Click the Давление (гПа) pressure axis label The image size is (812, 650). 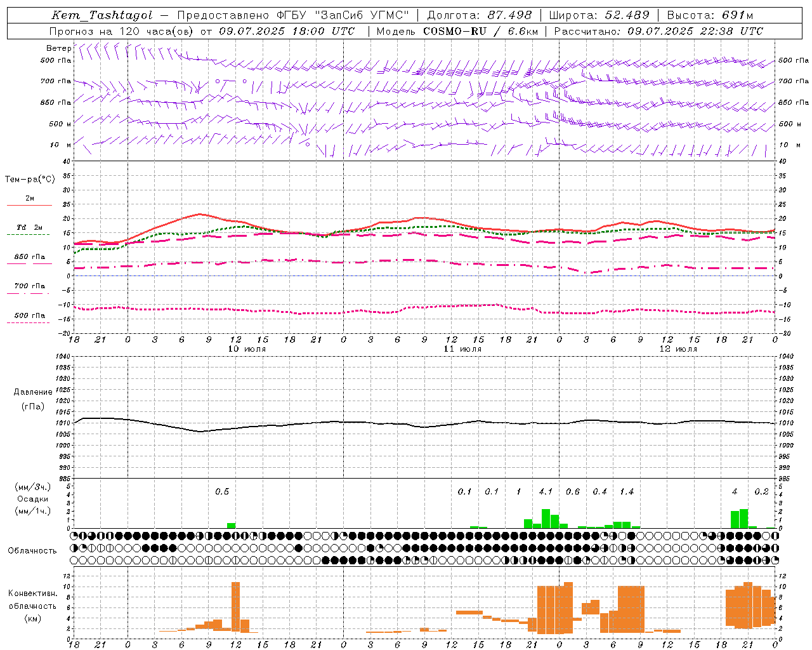(x=33, y=399)
